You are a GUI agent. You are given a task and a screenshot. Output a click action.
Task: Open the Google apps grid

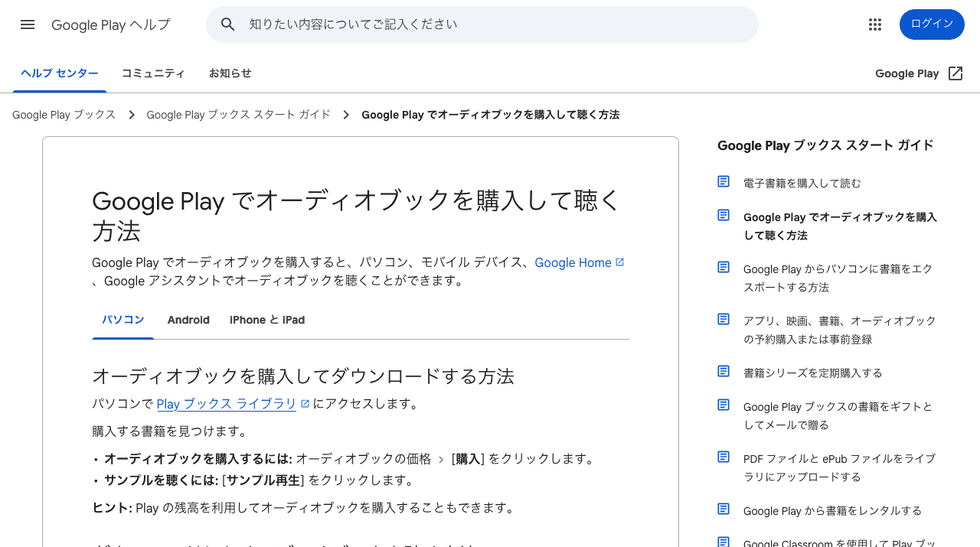click(x=875, y=24)
